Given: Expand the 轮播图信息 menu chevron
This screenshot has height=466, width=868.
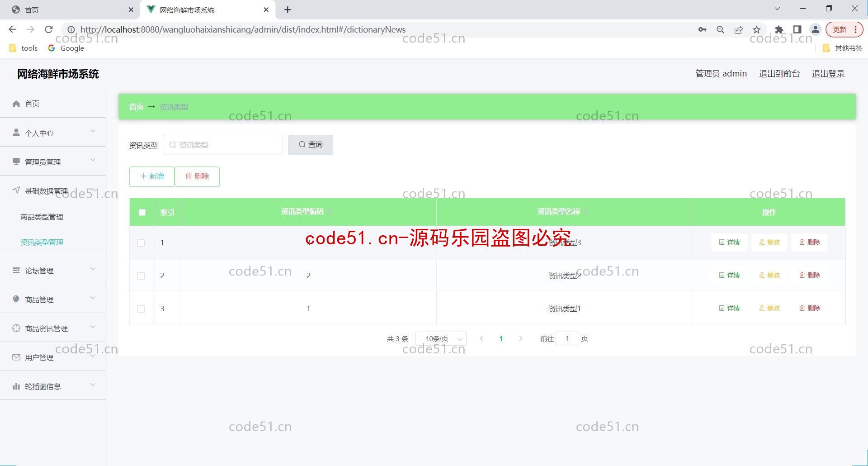Looking at the screenshot, I should pyautogui.click(x=93, y=385).
